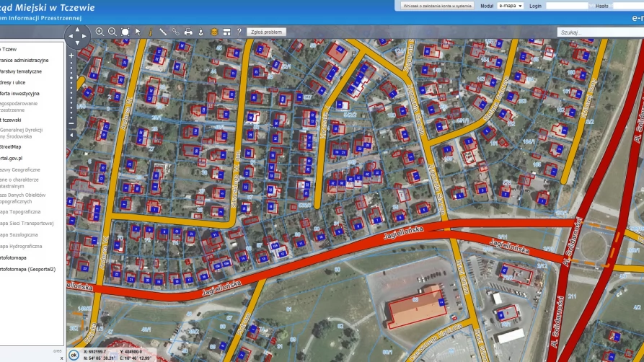Screen dimensions: 644x362
Task: Click the account request button
Action: point(438,6)
